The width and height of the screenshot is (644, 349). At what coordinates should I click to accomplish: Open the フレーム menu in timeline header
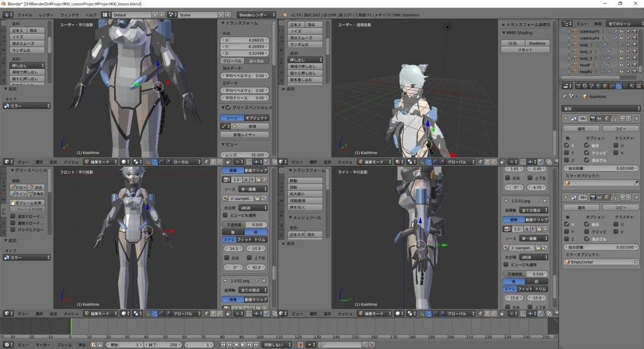click(x=64, y=345)
